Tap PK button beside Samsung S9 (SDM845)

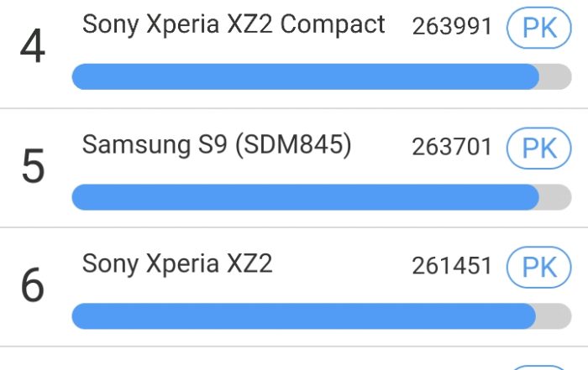(538, 148)
